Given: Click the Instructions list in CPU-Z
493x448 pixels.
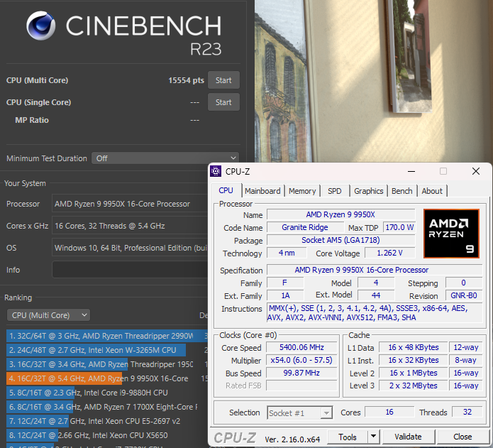Looking at the screenshot, I should 375,312.
